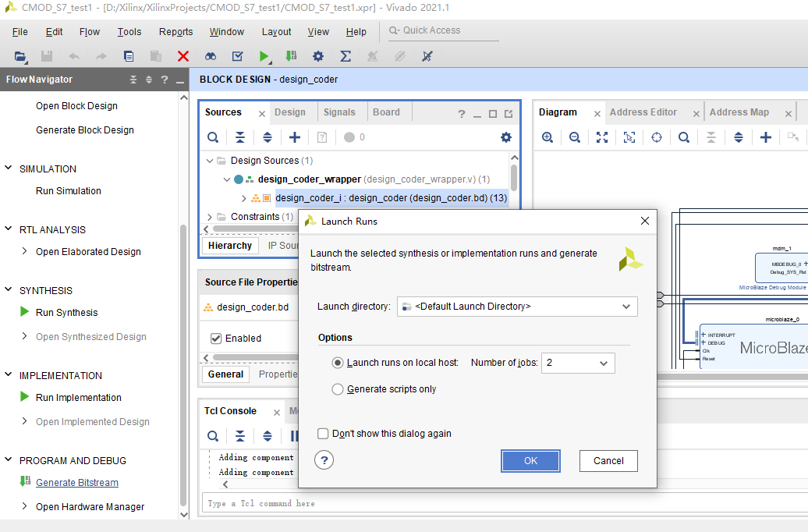Open help in Launch Runs dialog
This screenshot has height=532, width=808.
[x=324, y=459]
